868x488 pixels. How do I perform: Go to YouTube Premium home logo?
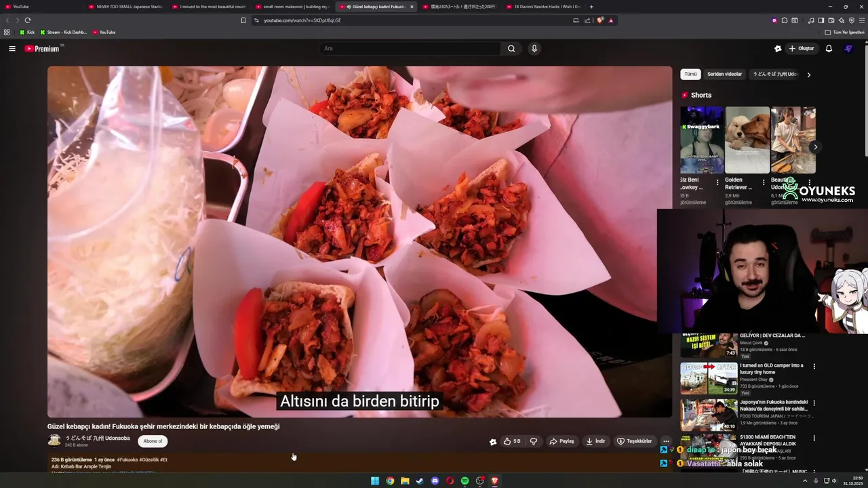[42, 49]
